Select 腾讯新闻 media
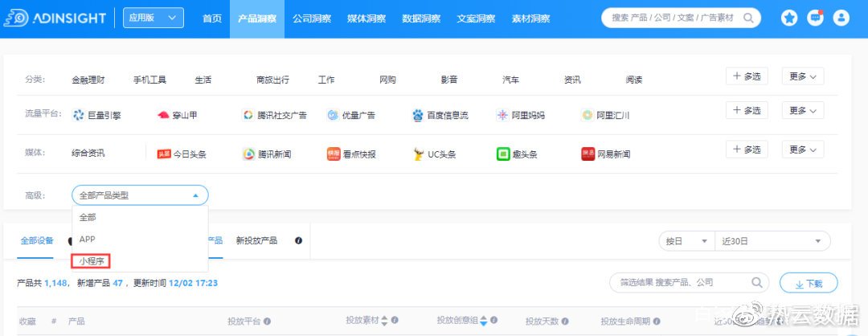This screenshot has height=336, width=868. point(267,154)
